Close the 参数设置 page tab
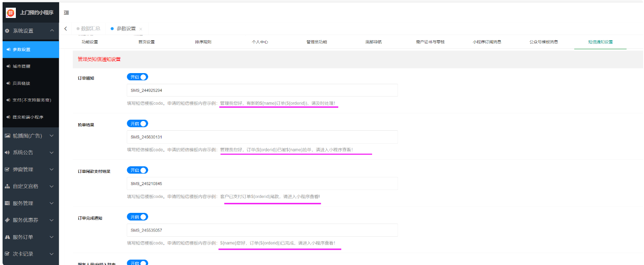 141,29
